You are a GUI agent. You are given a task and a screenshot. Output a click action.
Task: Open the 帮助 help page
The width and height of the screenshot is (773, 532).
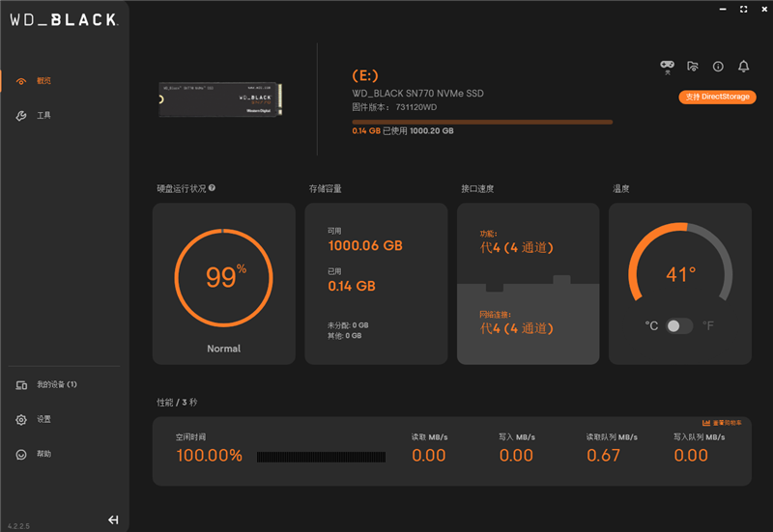[43, 454]
